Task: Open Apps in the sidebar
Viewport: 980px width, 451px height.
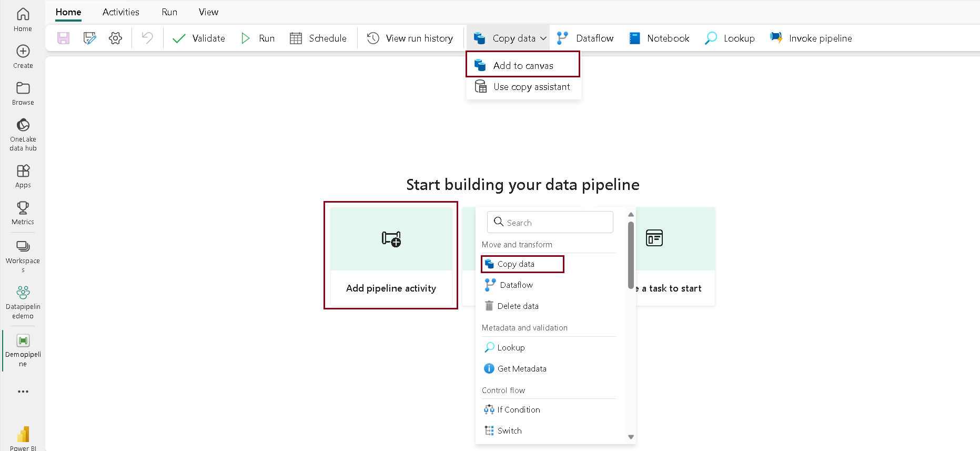Action: [x=23, y=176]
